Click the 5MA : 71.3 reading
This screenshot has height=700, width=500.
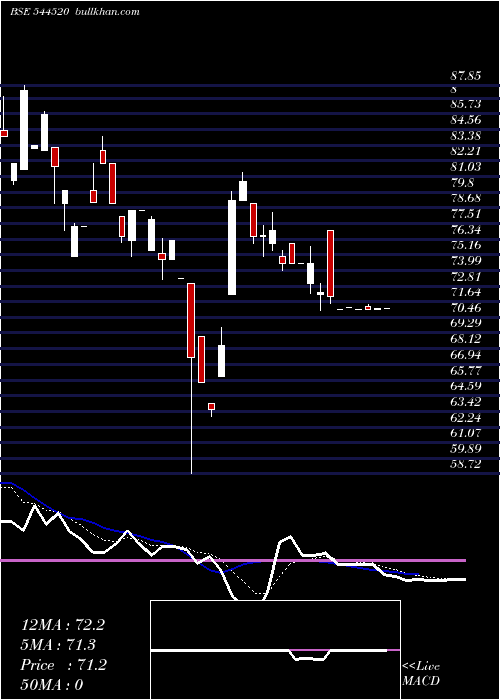(58, 645)
